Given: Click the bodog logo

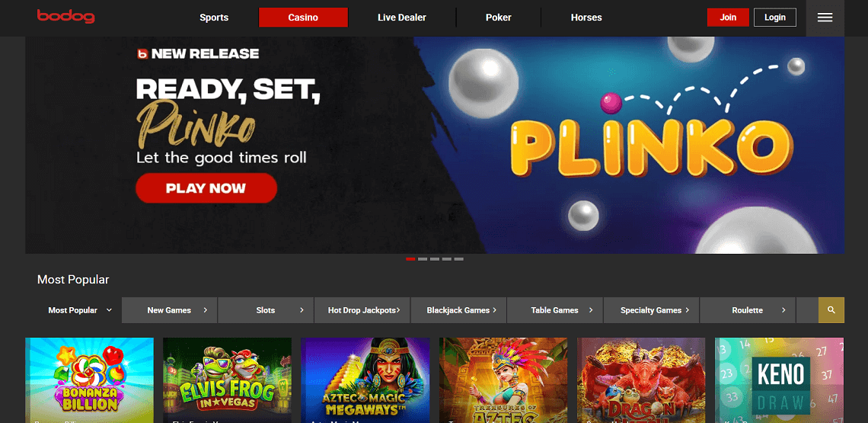Looking at the screenshot, I should [66, 17].
